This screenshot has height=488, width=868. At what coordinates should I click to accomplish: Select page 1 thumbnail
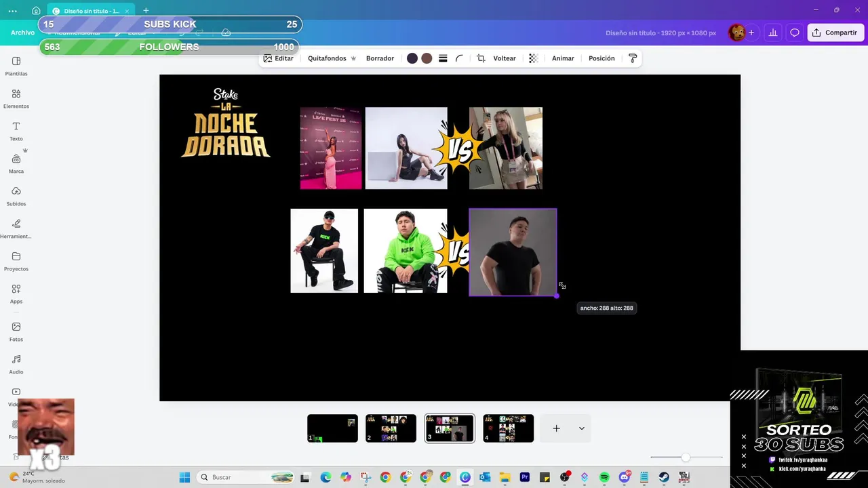tap(332, 428)
